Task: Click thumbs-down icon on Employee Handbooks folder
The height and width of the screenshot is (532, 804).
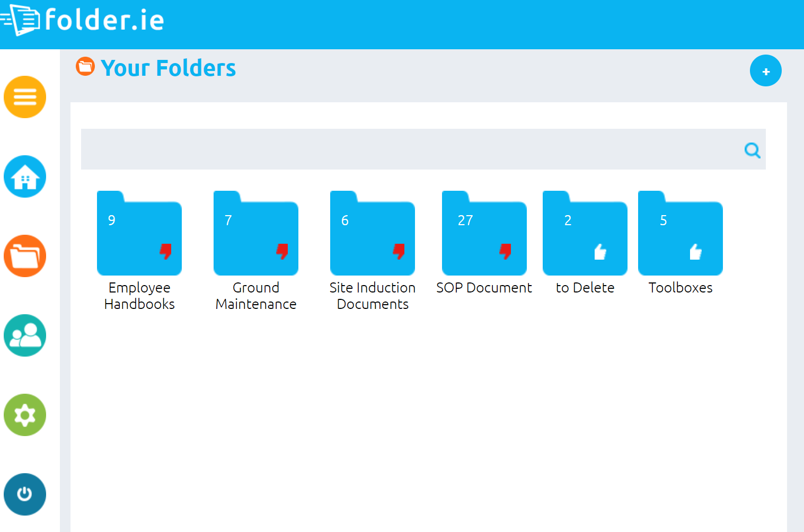Action: [x=166, y=251]
